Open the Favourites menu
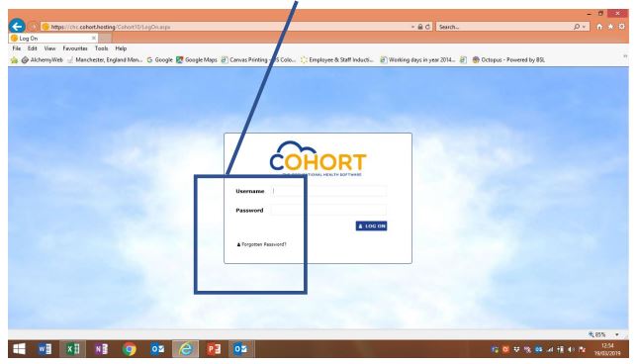Screen dimensions: 638x364 point(75,48)
